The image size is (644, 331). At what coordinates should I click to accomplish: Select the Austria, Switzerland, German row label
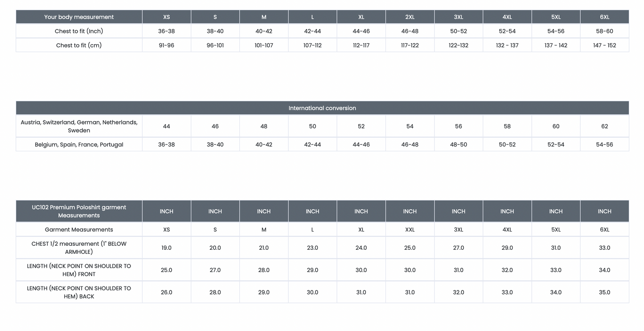tap(79, 126)
